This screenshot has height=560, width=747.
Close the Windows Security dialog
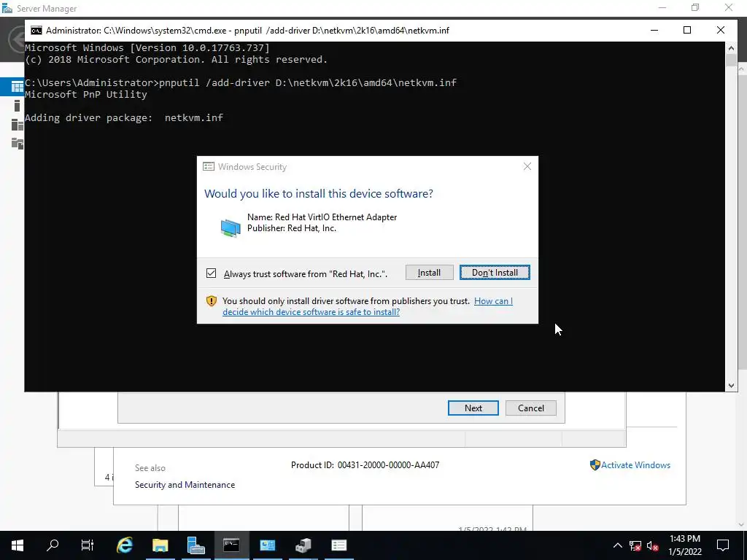pos(527,166)
